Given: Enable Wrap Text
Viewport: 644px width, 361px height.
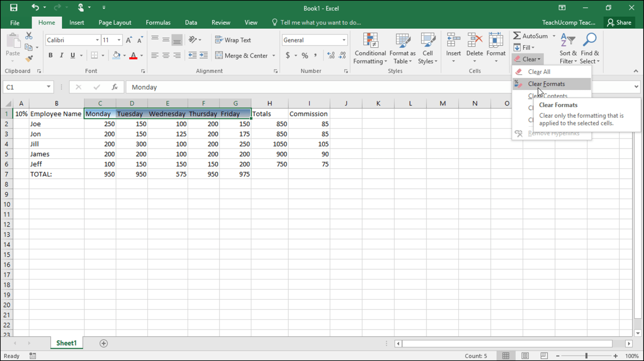Looking at the screenshot, I should [x=233, y=40].
